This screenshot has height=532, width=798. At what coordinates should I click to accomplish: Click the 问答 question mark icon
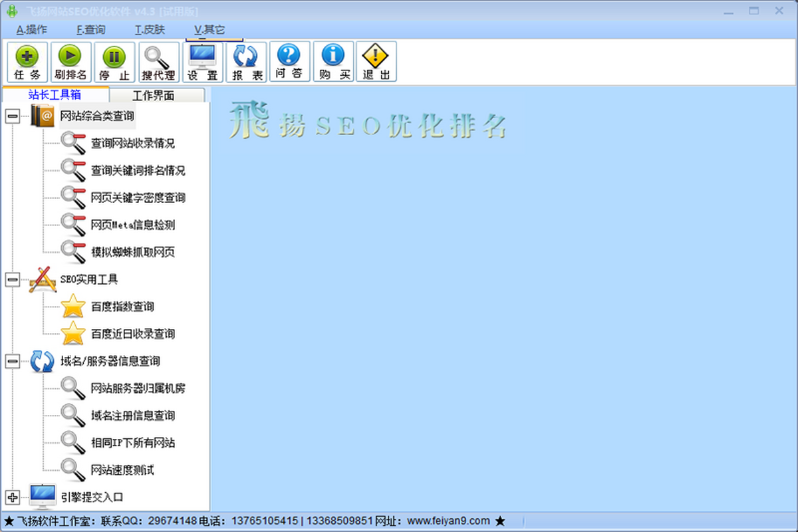[x=289, y=63]
